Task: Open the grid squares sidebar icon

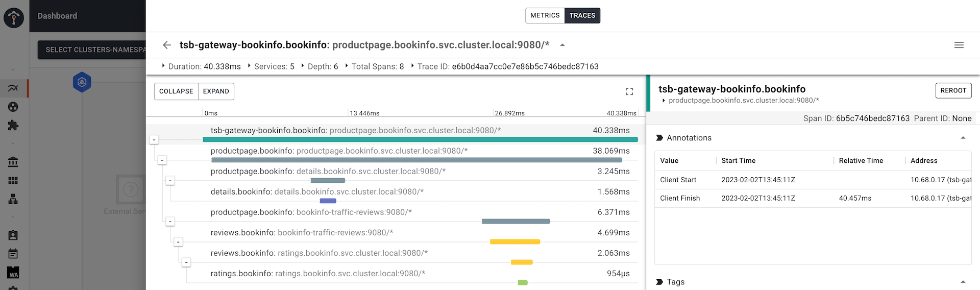Action: (x=13, y=180)
